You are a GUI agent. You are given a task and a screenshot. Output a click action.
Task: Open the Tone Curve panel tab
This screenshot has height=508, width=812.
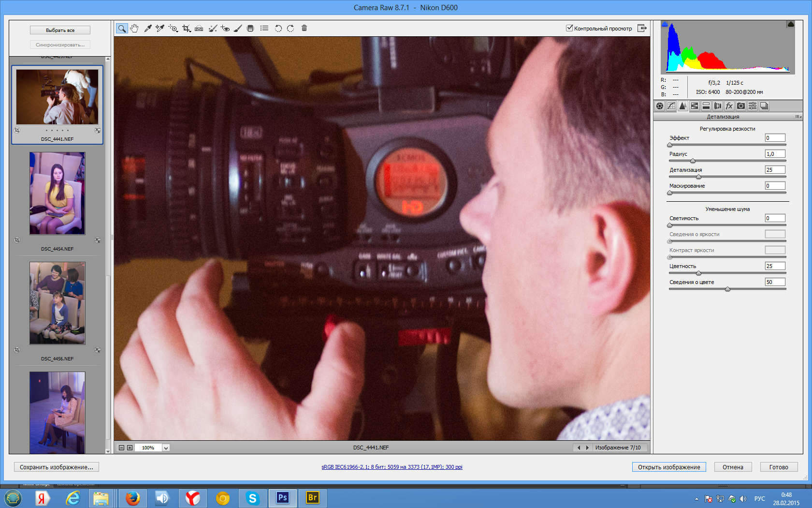coord(671,106)
